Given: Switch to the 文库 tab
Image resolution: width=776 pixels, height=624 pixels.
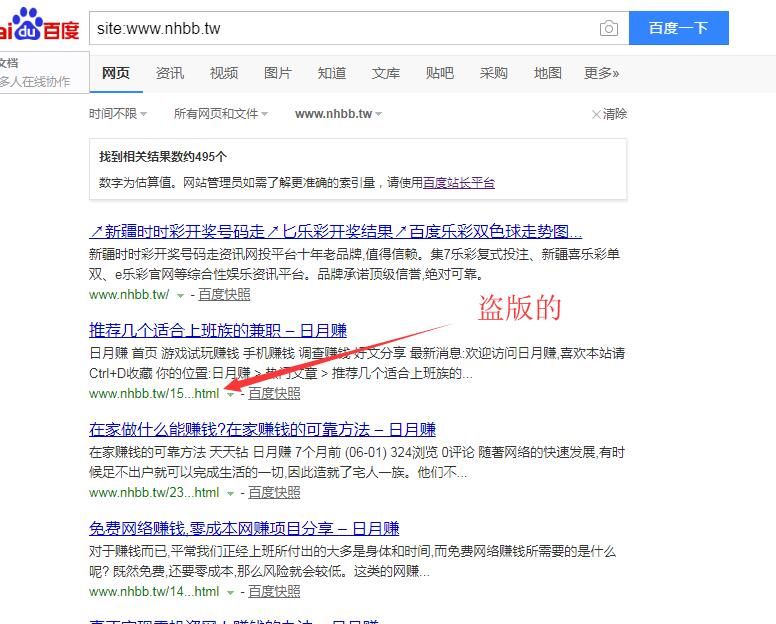Looking at the screenshot, I should point(386,73).
